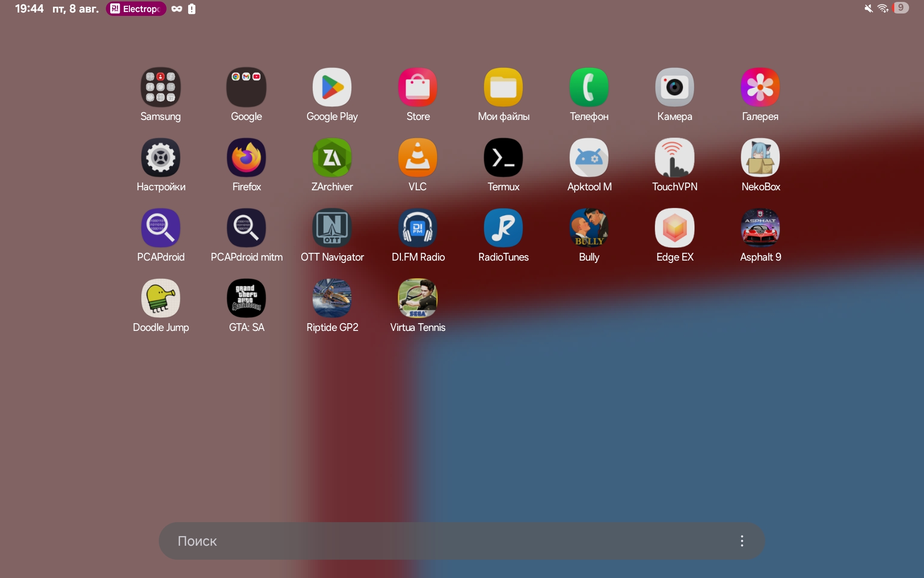Open Riptide GP2 game
Viewport: 924px width, 578px height.
pos(332,298)
